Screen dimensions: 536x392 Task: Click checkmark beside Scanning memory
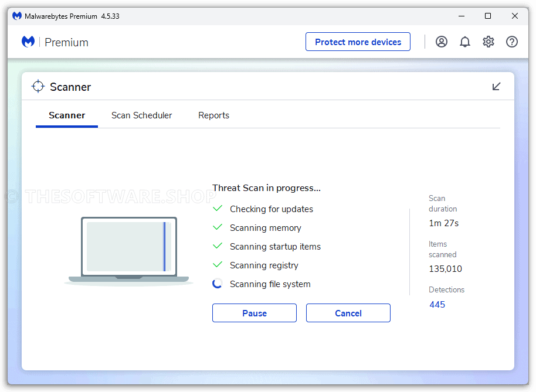[x=218, y=227]
